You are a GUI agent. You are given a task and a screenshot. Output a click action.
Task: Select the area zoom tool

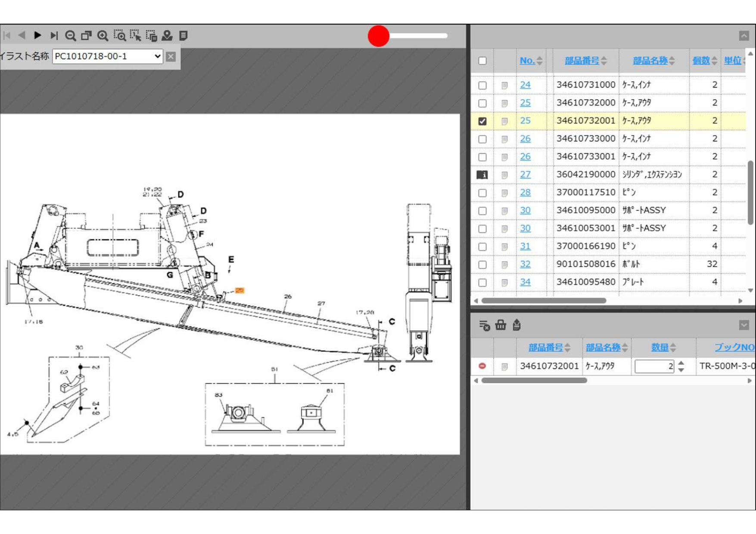(x=119, y=36)
